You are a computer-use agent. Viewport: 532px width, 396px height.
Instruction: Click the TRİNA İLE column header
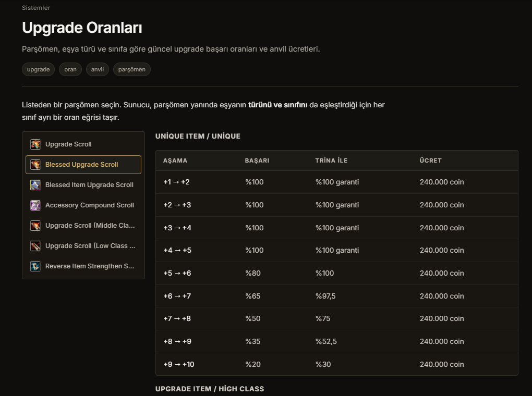(x=332, y=160)
